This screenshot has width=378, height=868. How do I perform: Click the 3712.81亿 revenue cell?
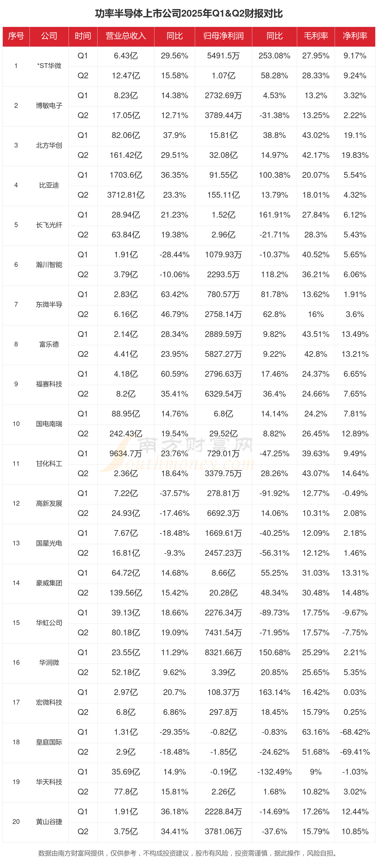[125, 195]
